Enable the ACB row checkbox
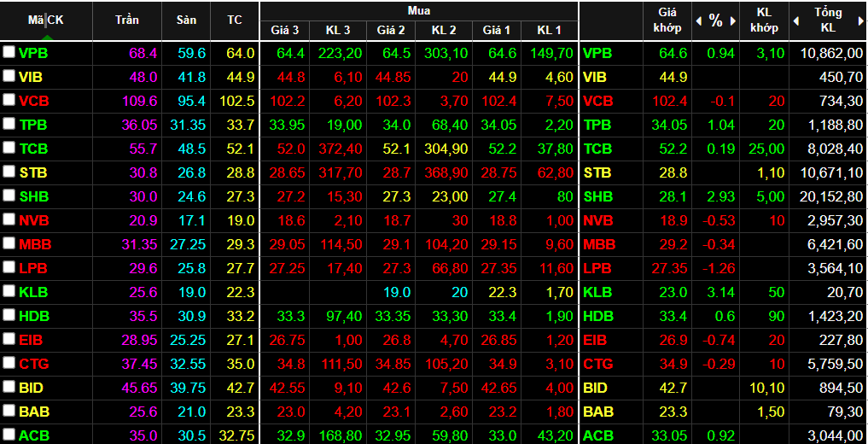 (9, 435)
